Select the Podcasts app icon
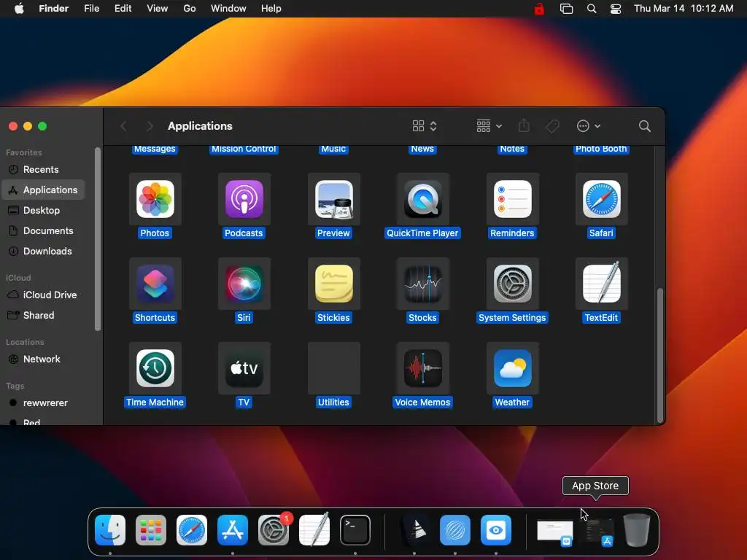Image resolution: width=747 pixels, height=560 pixels. (244, 199)
